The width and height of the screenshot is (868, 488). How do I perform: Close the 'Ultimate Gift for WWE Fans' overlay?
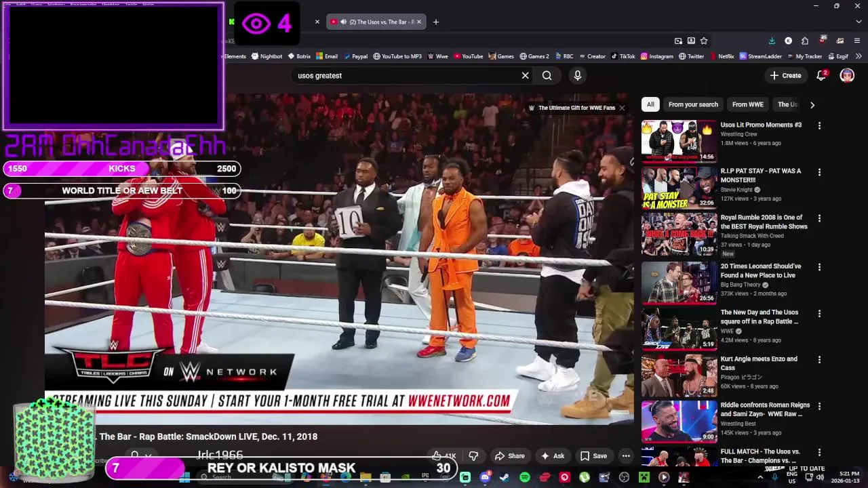pos(621,108)
